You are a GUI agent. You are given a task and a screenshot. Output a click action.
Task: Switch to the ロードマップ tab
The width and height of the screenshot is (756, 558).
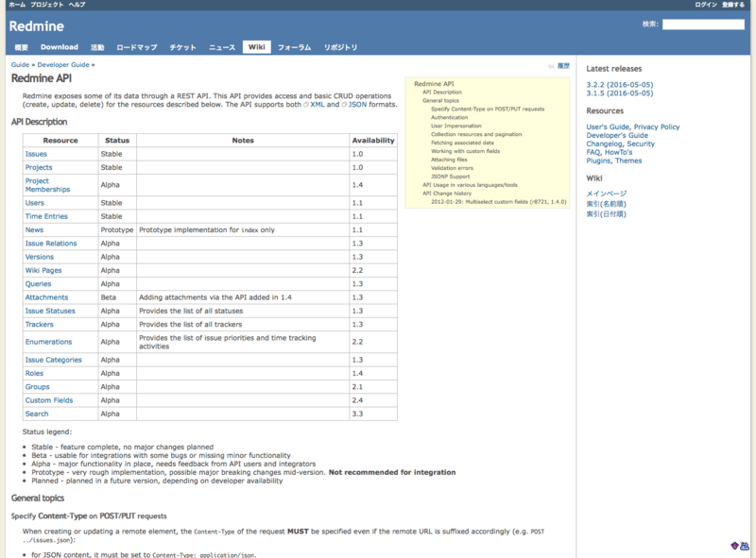click(137, 47)
